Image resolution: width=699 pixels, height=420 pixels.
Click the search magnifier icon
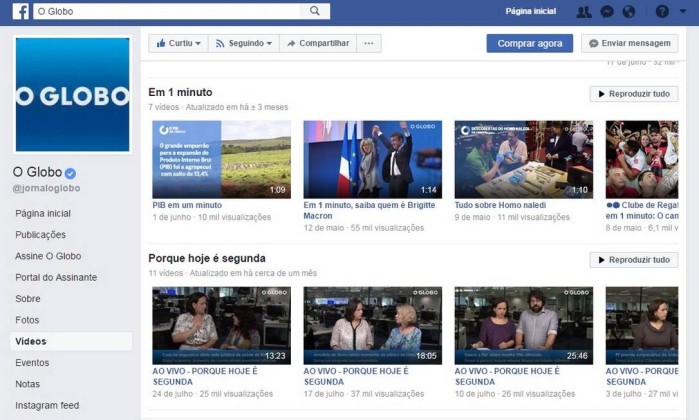click(x=315, y=12)
